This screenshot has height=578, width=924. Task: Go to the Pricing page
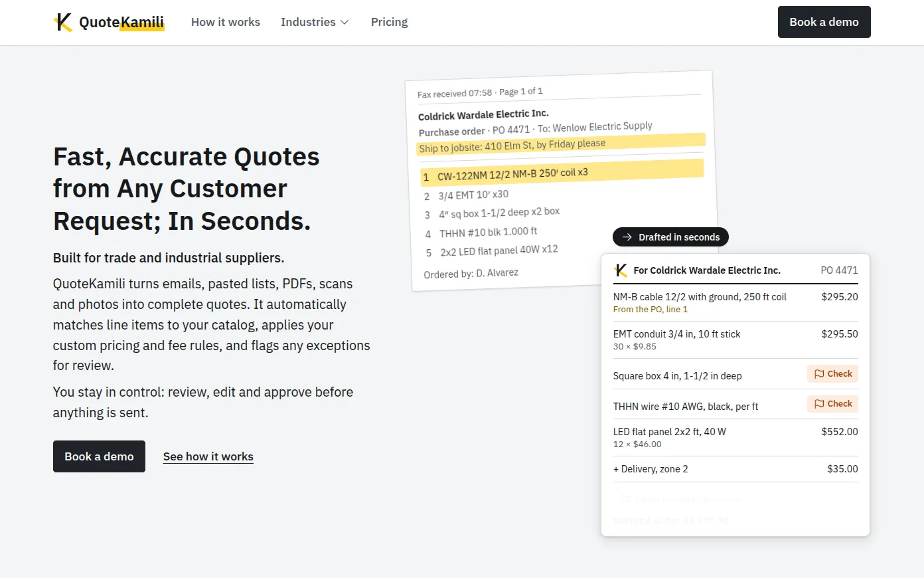(390, 22)
